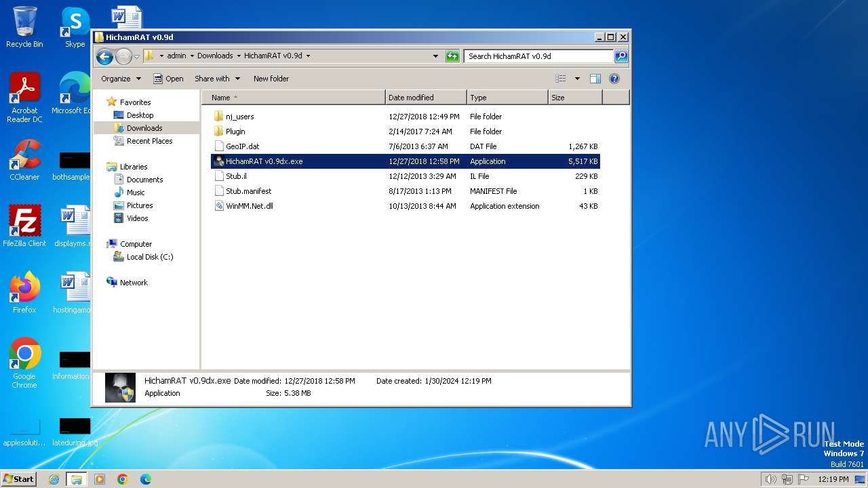Viewport: 868px width, 488px height.
Task: Click Favorites in navigation pane
Action: 135,102
